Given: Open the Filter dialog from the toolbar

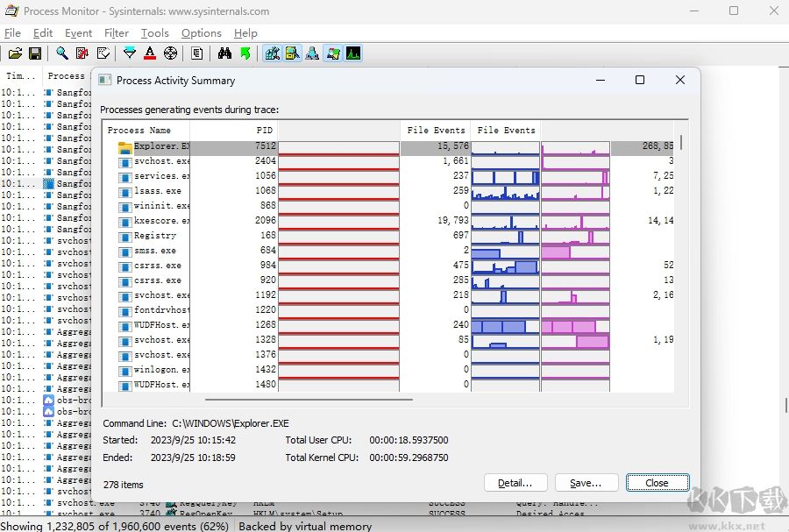Looking at the screenshot, I should pyautogui.click(x=129, y=53).
